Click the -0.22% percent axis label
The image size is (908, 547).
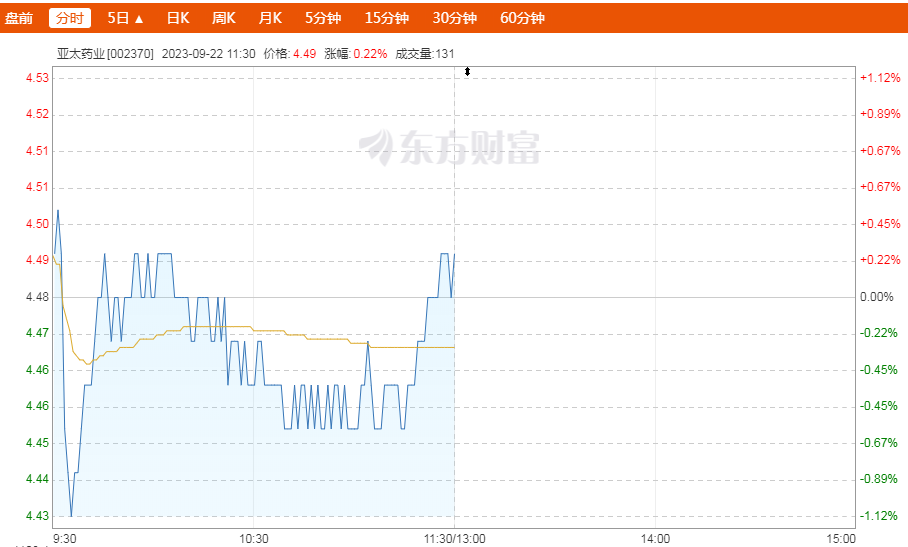(879, 333)
